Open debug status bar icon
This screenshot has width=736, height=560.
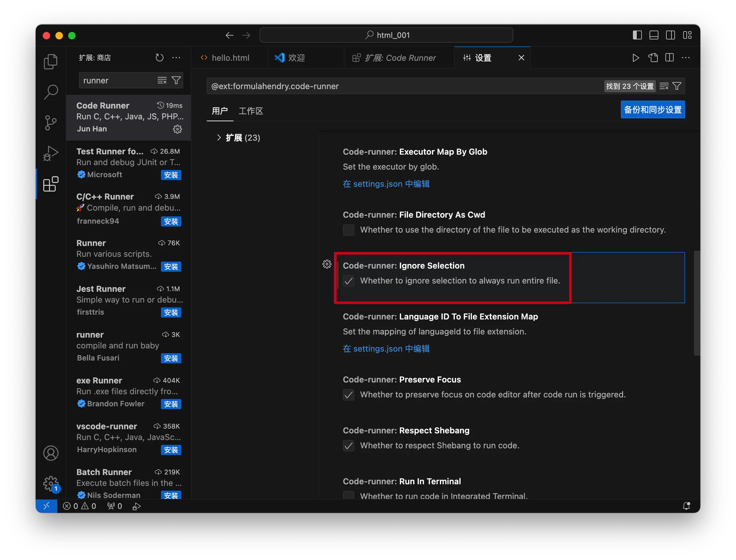click(136, 506)
